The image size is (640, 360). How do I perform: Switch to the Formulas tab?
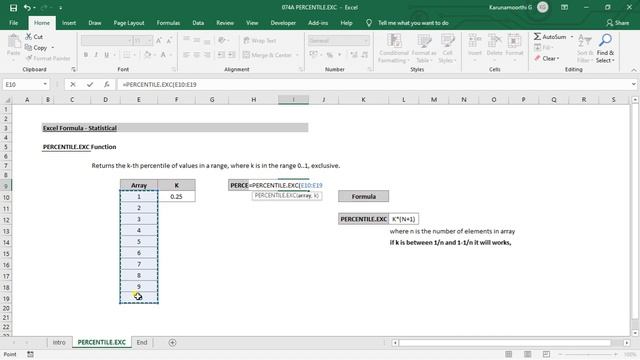tap(168, 23)
